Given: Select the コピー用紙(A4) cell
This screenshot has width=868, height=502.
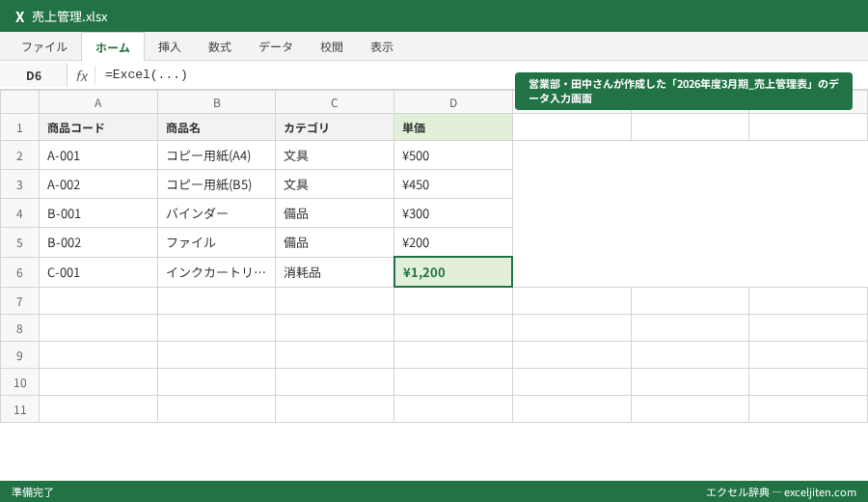Looking at the screenshot, I should pyautogui.click(x=216, y=155).
